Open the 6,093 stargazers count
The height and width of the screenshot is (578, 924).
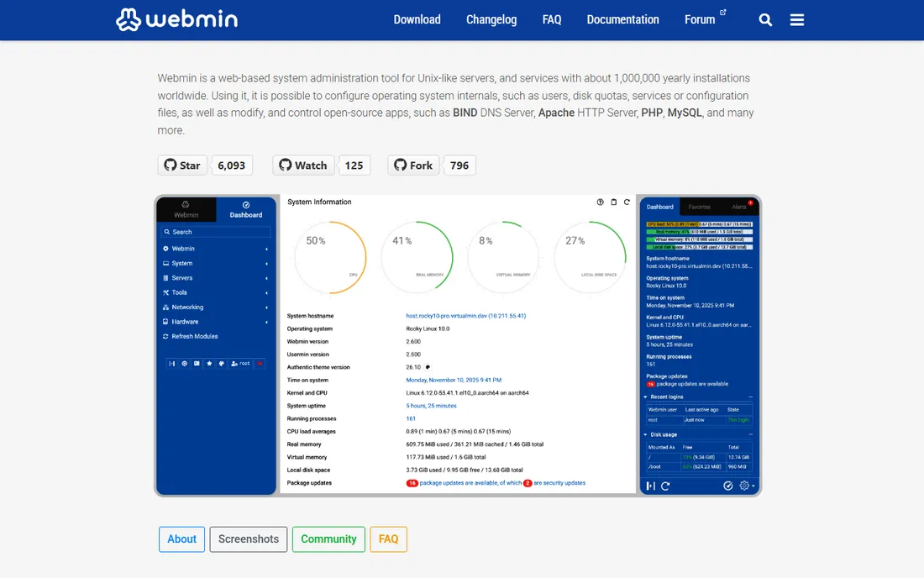pyautogui.click(x=232, y=165)
